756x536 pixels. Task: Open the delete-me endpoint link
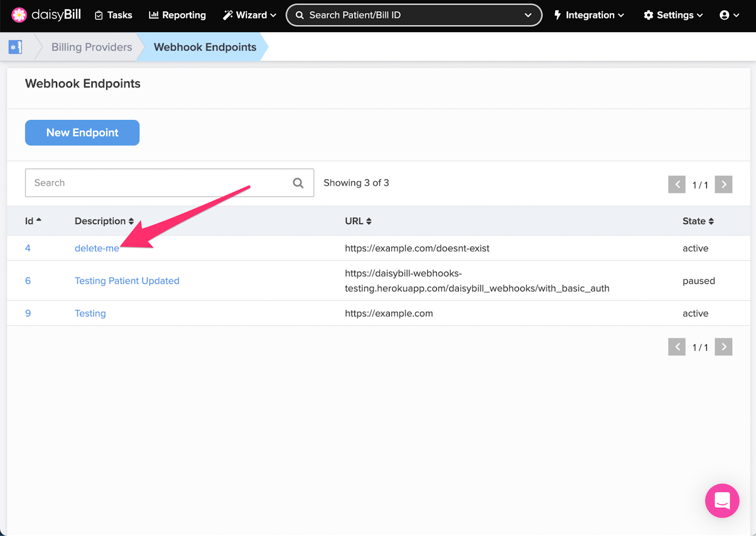[96, 248]
